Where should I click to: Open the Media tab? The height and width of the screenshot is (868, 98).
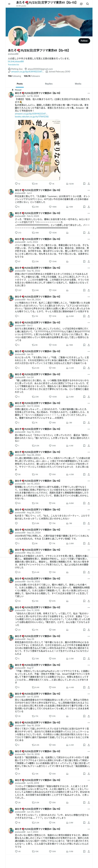point(78,84)
